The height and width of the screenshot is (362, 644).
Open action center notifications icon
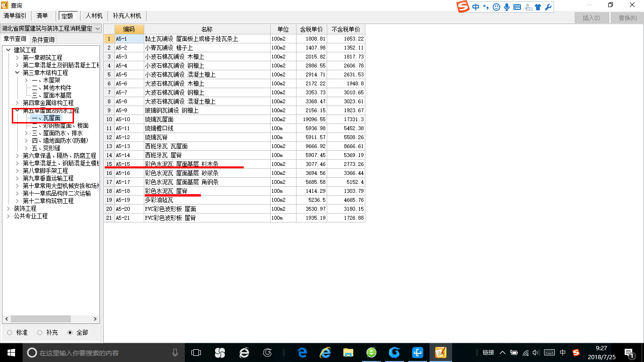[629, 353]
